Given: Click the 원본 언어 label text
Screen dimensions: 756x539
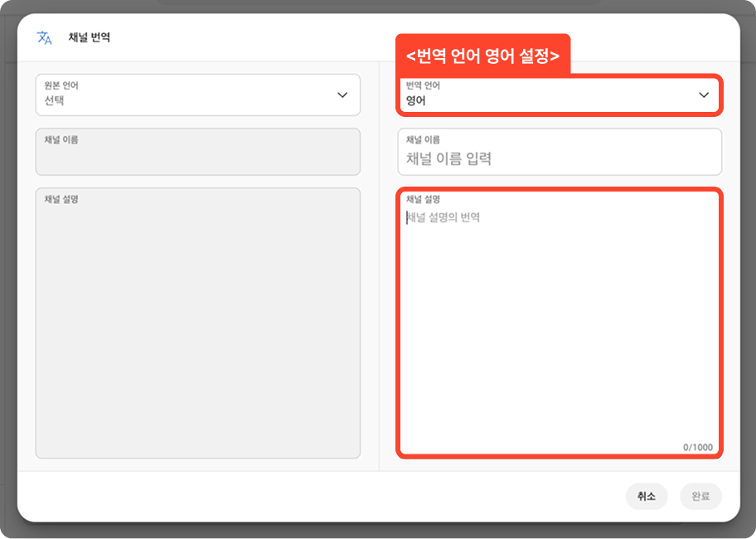Looking at the screenshot, I should (62, 85).
